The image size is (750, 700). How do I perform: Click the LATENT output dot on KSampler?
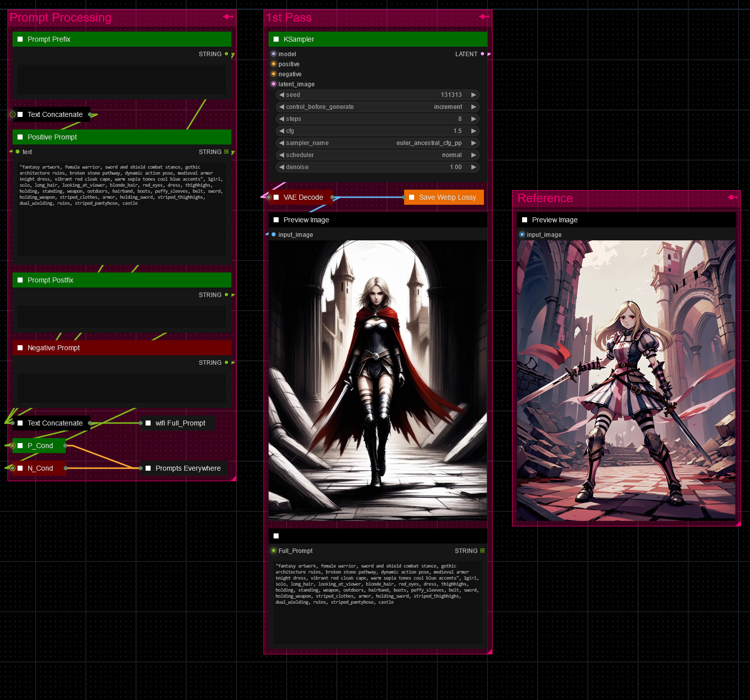tap(482, 54)
